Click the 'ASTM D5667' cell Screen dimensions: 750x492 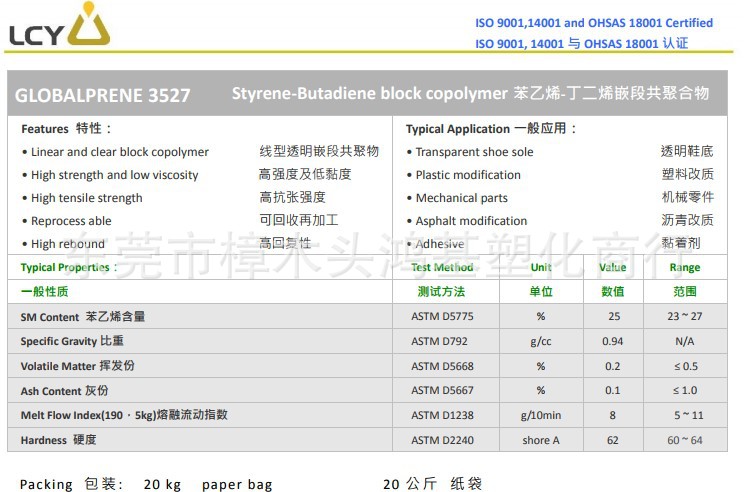coord(442,391)
